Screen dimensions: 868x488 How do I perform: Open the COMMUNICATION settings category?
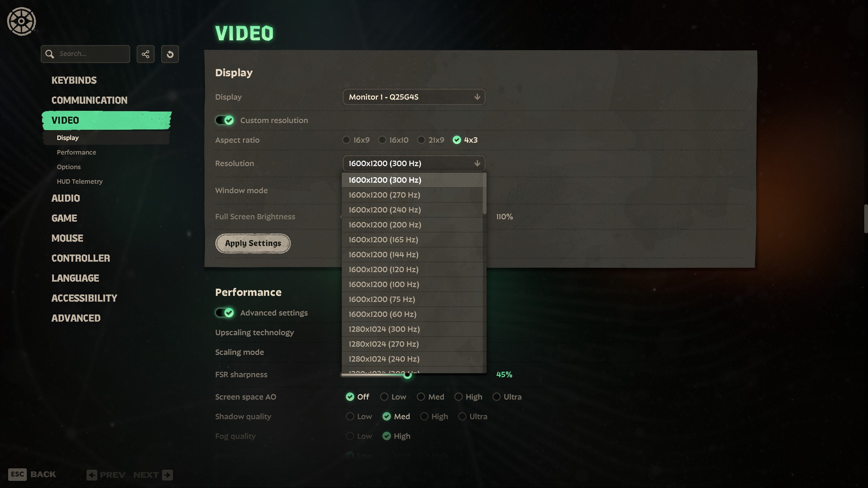(x=90, y=100)
